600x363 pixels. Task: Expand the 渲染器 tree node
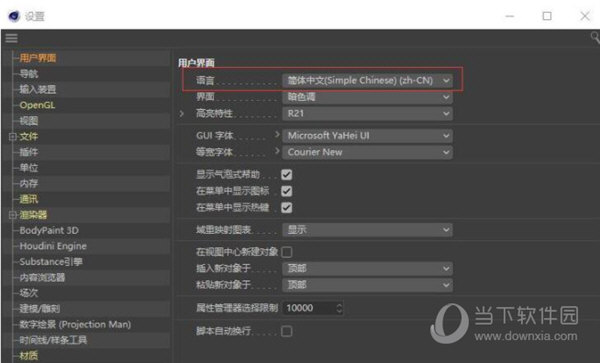tap(13, 215)
